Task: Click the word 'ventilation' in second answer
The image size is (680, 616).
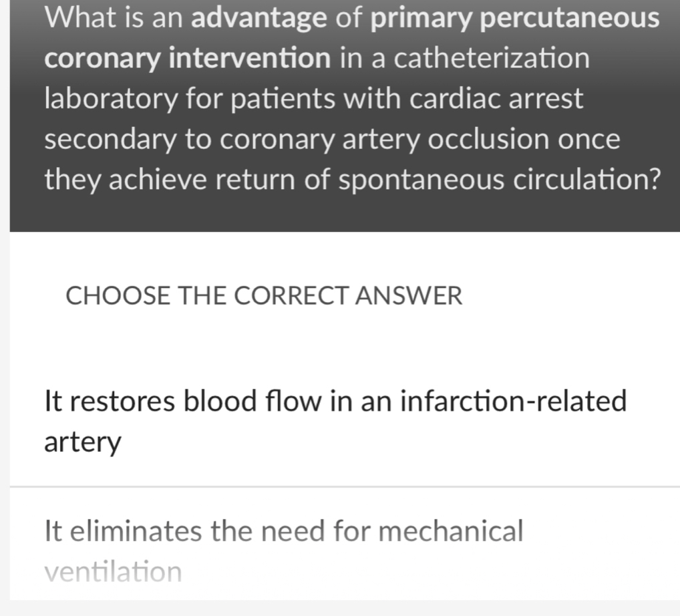Action: point(112,571)
